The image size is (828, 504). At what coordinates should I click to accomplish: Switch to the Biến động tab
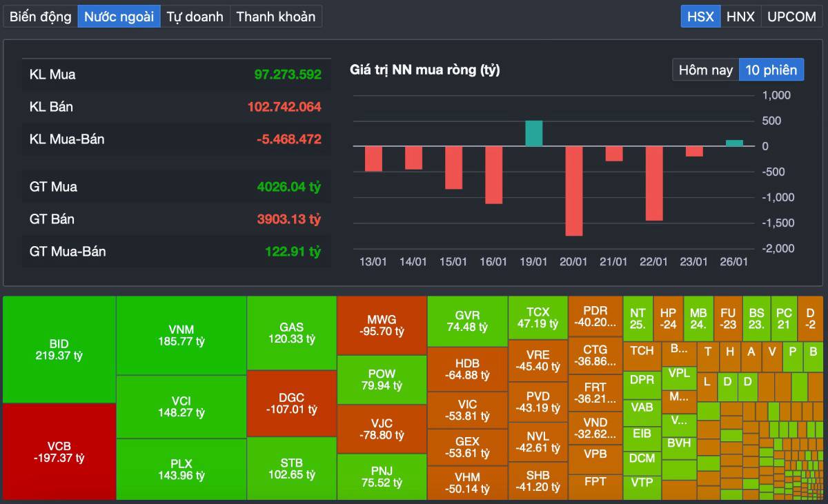[40, 17]
